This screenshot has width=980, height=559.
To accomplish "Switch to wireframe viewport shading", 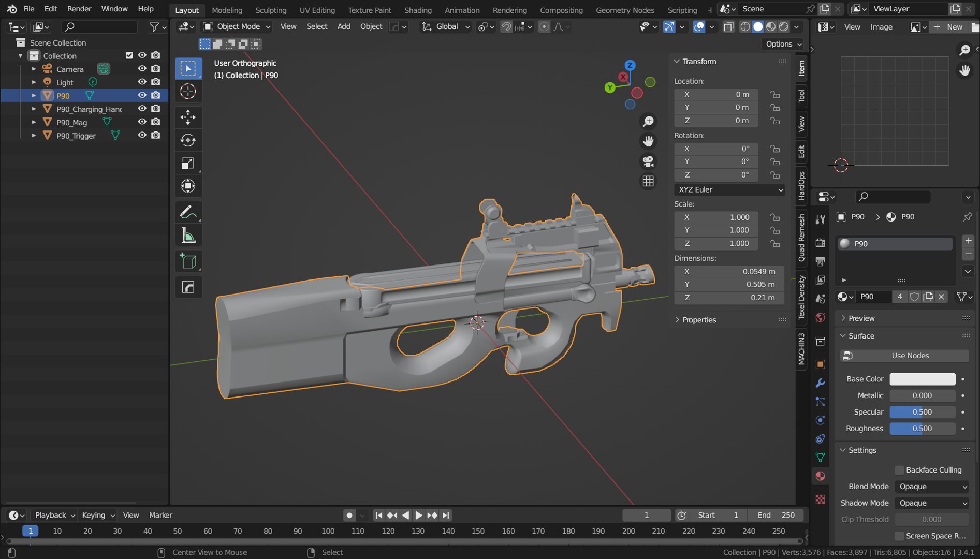I will [745, 26].
